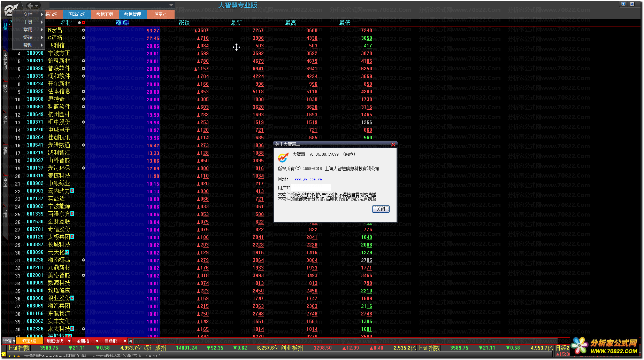The width and height of the screenshot is (644, 360).
Task: Open dropdown arrow beside back button
Action: (x=37, y=5)
